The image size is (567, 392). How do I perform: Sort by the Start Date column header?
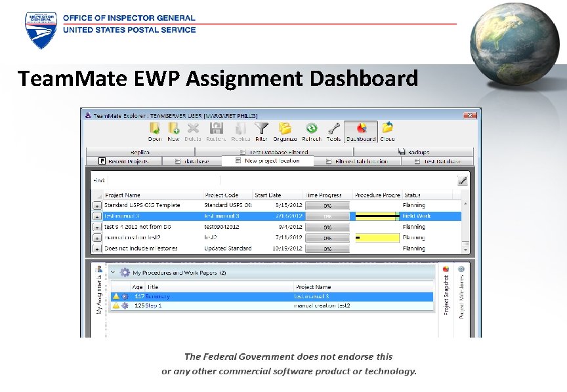click(278, 195)
